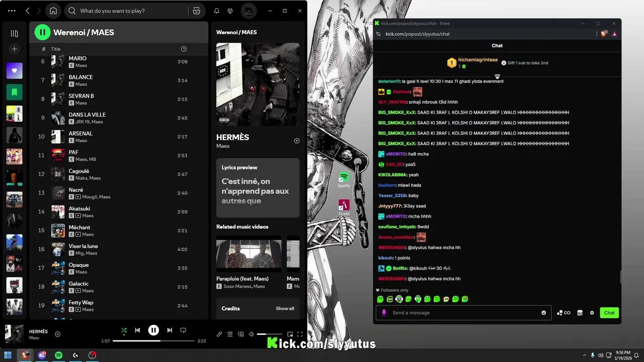Open artist link 'Mougli'
Screen dimensions: 644x362
(x=90, y=197)
